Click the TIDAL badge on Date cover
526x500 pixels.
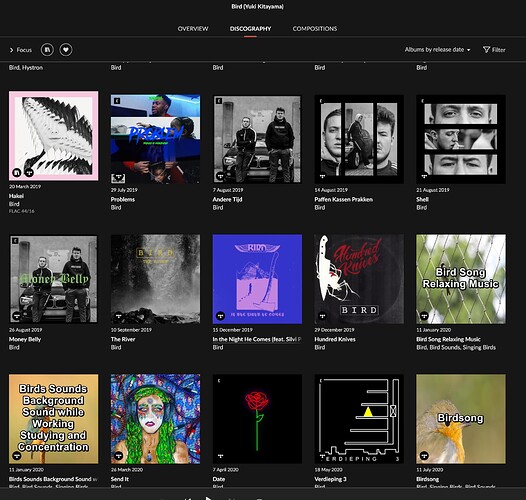(x=220, y=456)
